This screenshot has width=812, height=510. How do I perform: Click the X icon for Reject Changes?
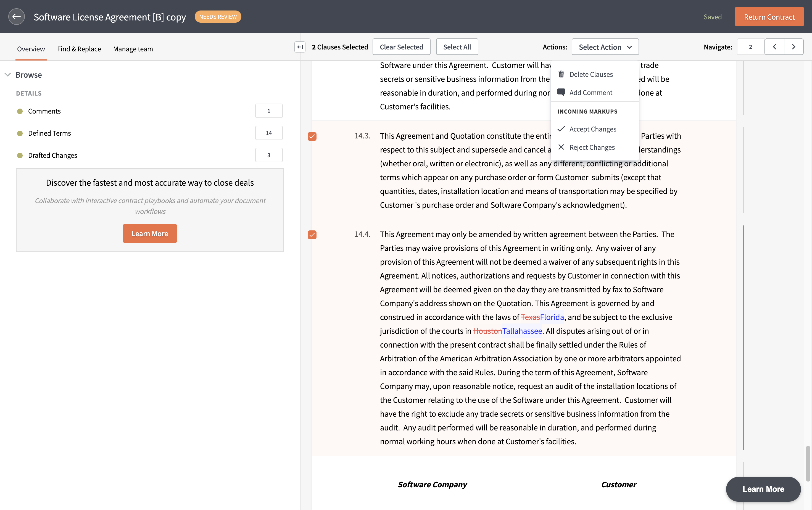[x=561, y=147]
